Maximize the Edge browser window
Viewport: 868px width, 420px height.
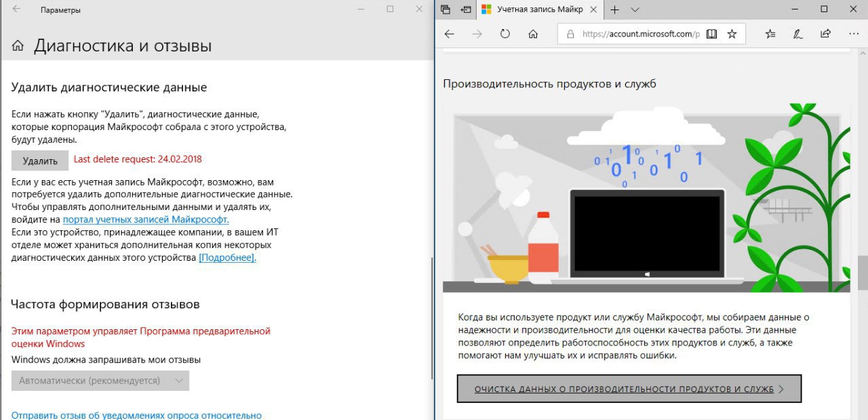click(824, 9)
